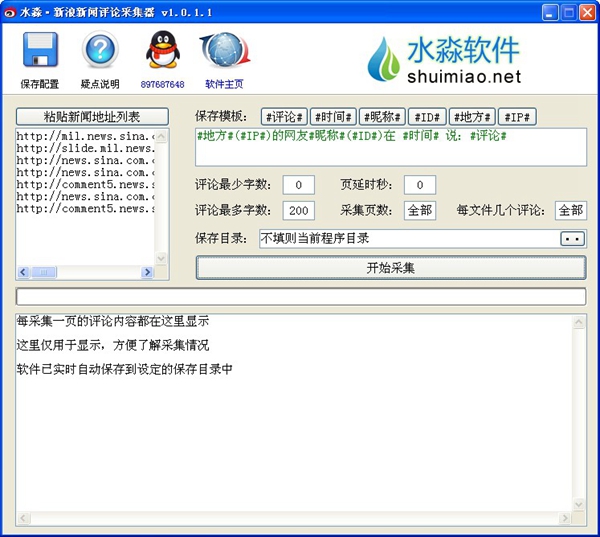Image resolution: width=600 pixels, height=537 pixels.
Task: Click the log line 每采集一页的评论内容都在这里显示
Action: click(x=113, y=322)
